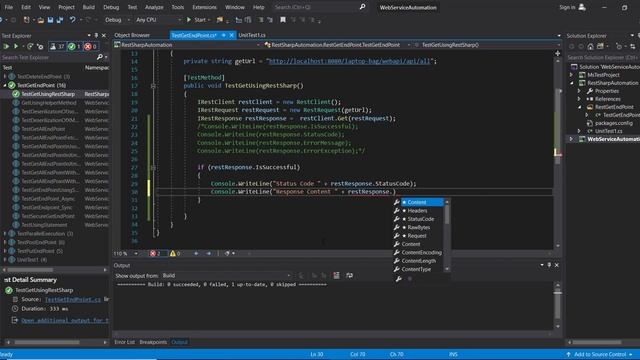Open the File menu
The width and height of the screenshot is (640, 360).
9,7
